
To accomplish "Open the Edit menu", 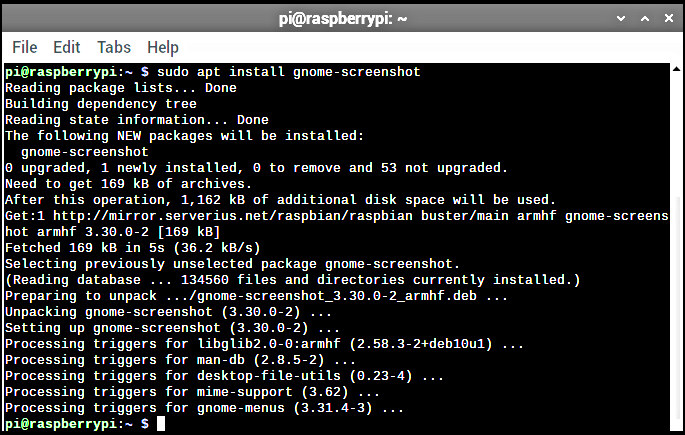I will [x=66, y=47].
